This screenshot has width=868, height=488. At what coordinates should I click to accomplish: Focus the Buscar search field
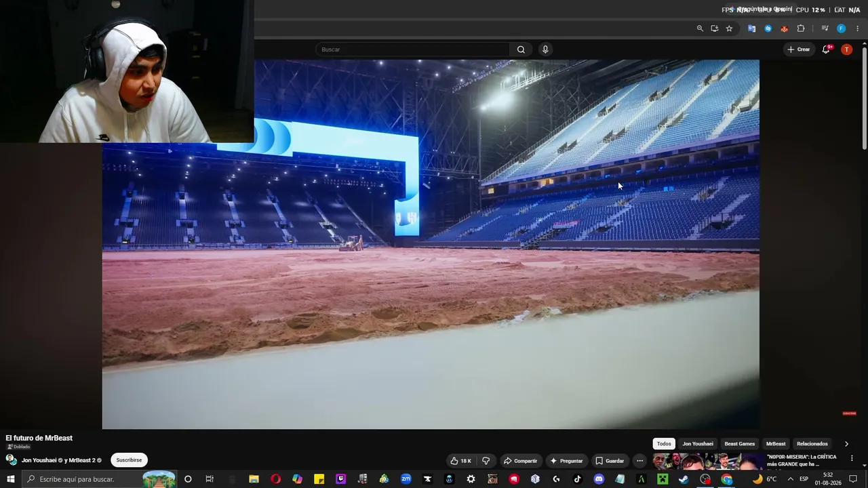412,49
